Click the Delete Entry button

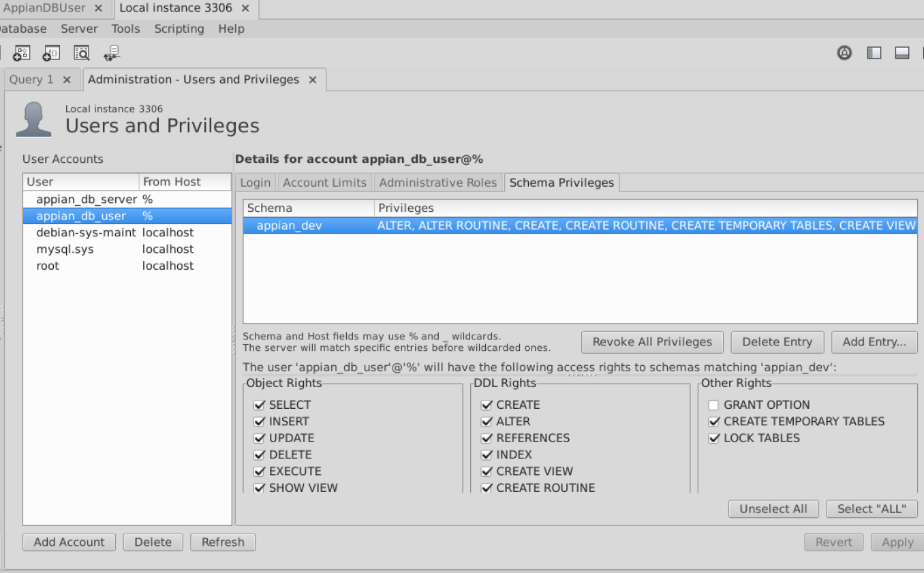(x=777, y=342)
